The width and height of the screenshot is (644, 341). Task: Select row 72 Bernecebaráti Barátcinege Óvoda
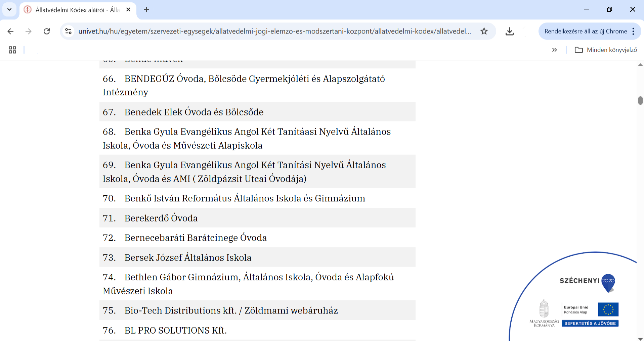[x=257, y=238]
